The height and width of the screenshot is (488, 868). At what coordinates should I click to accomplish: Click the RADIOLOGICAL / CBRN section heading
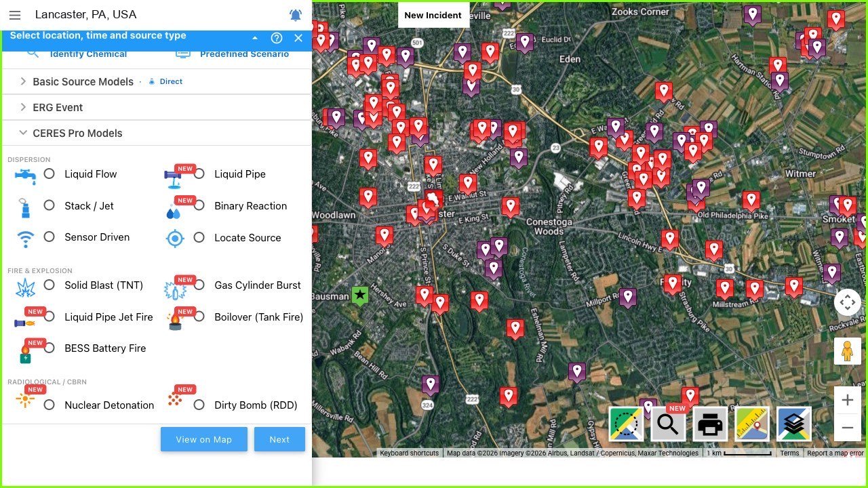47,382
